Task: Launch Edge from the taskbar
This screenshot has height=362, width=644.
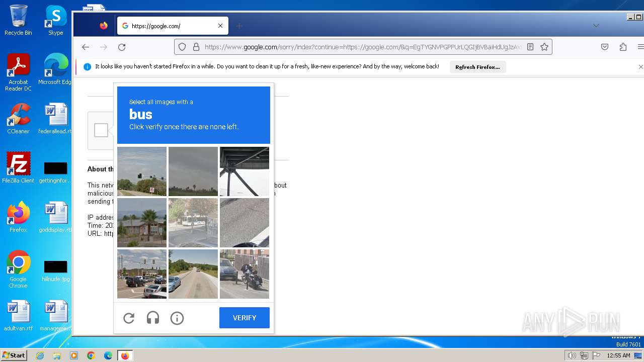Action: click(x=108, y=355)
